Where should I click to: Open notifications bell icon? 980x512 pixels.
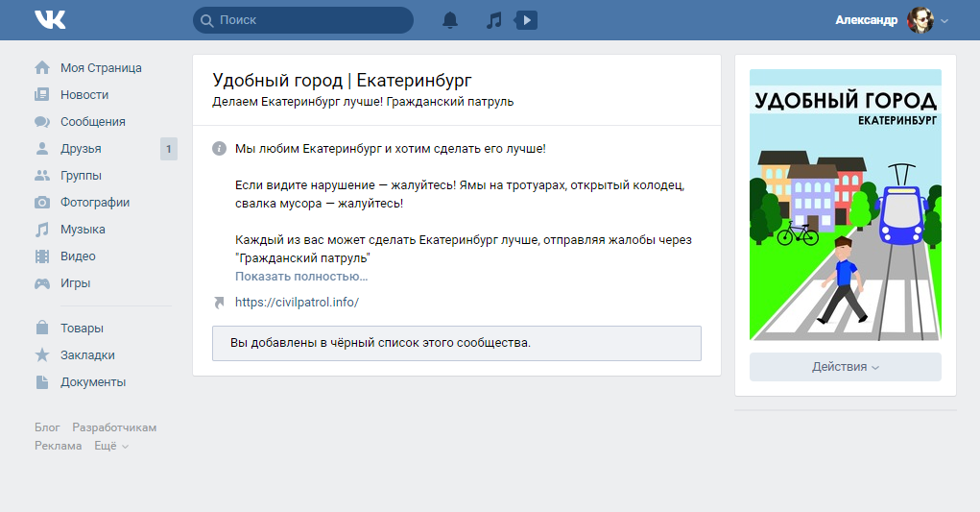[450, 20]
